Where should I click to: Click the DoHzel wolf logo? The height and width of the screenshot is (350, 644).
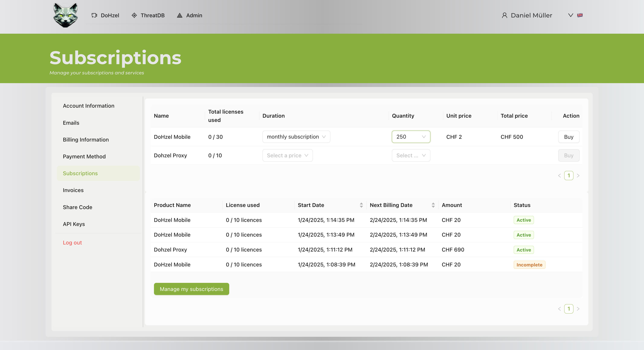pos(65,15)
